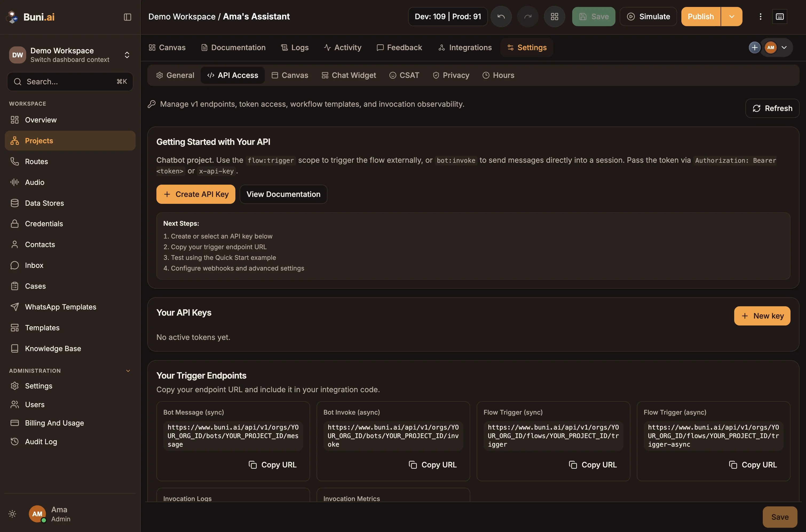Open Knowledge Base in the sidebar
The height and width of the screenshot is (532, 806).
pyautogui.click(x=70, y=348)
